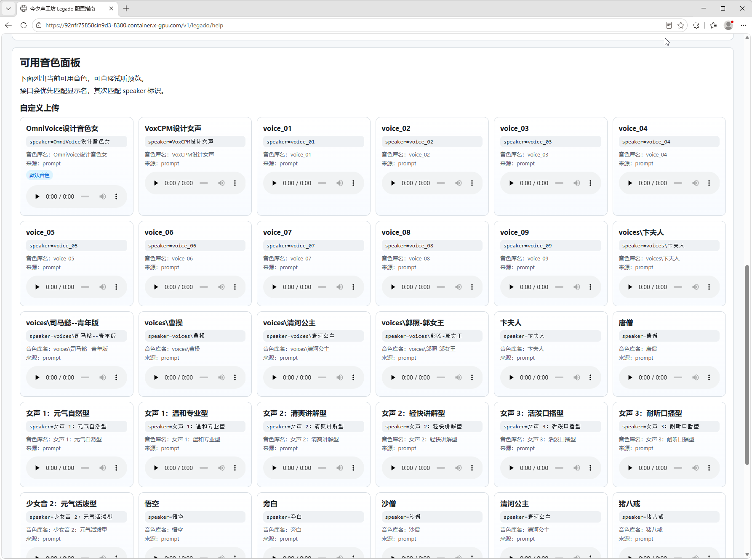
Task: Open immersive reader mode icon
Action: [669, 25]
